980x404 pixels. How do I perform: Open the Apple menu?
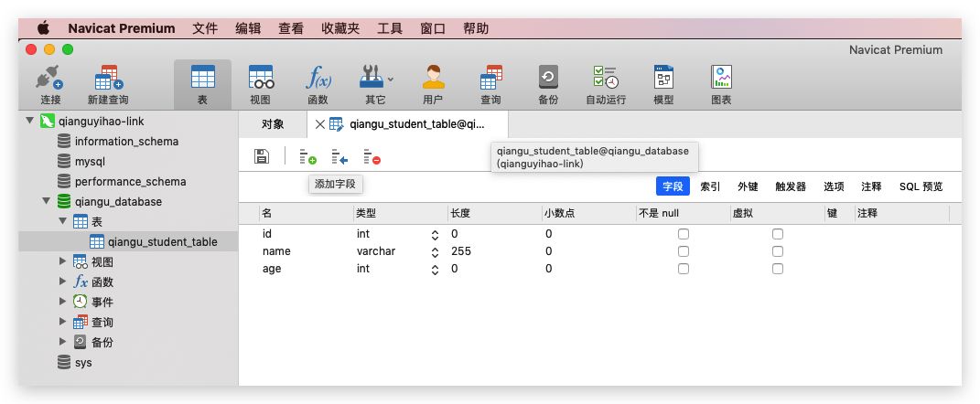click(x=43, y=28)
